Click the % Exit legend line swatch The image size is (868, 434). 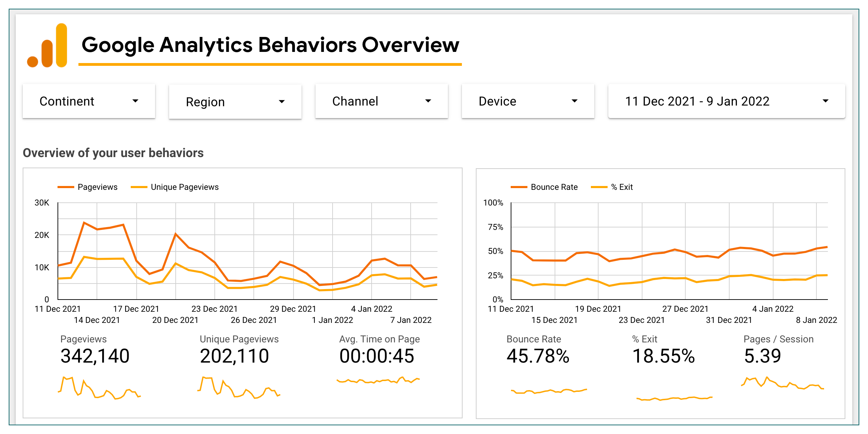tap(599, 187)
